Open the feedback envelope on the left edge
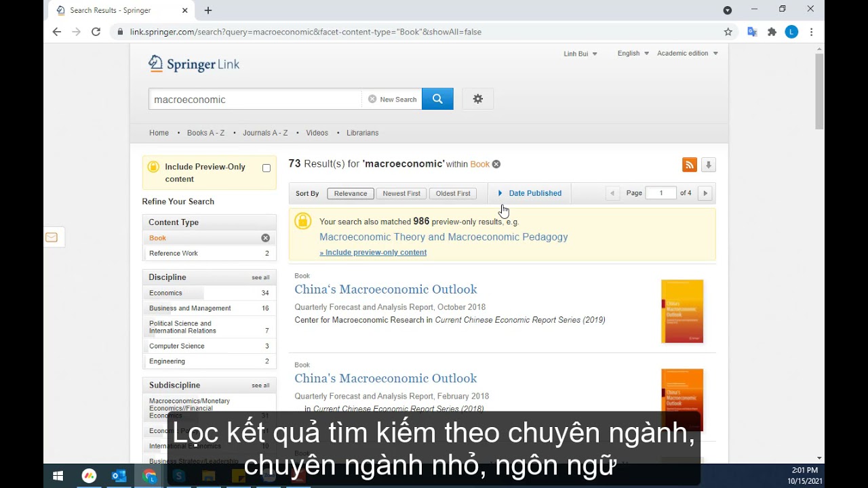868x488 pixels. click(52, 237)
